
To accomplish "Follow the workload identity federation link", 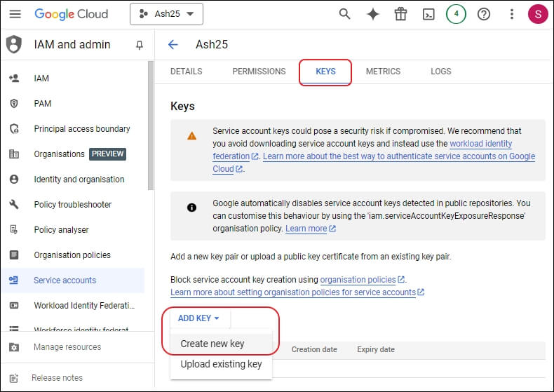I will point(480,144).
